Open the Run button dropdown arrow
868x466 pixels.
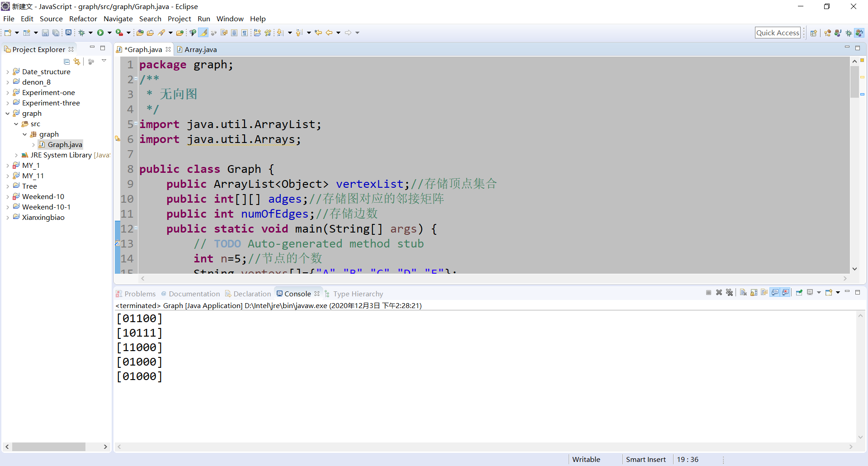click(109, 33)
